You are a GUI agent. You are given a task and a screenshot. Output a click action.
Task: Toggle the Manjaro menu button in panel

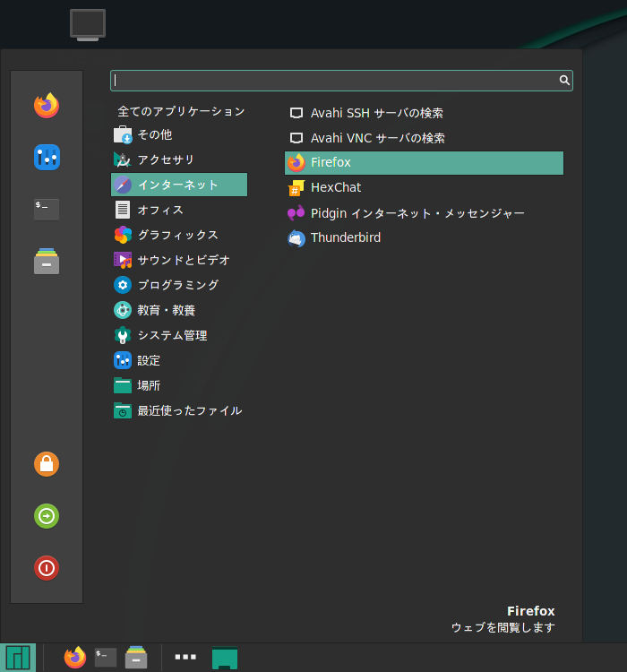point(18,658)
